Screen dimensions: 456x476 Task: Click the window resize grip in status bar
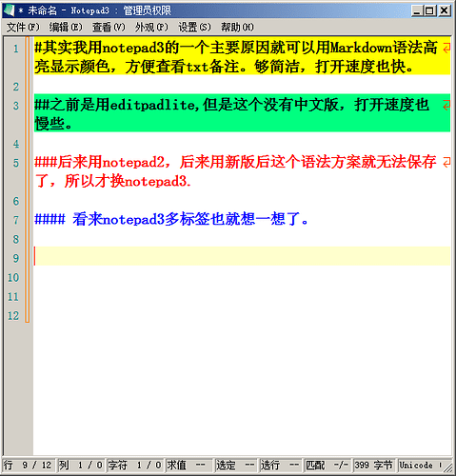[x=448, y=466]
